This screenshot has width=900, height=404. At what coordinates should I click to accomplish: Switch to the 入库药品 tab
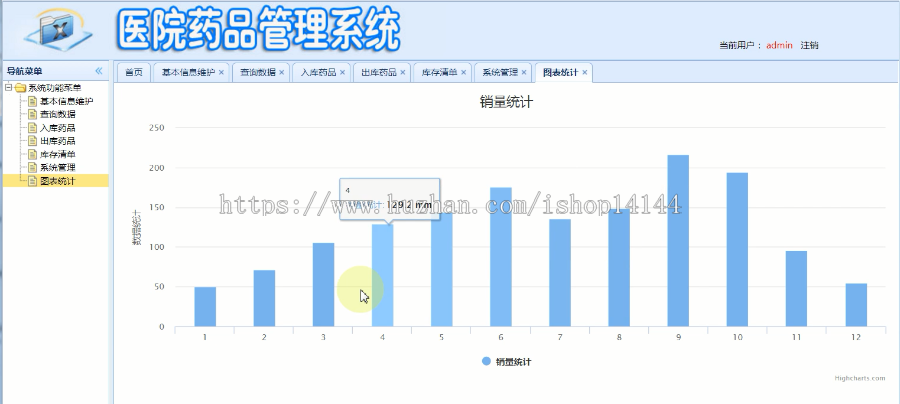click(x=319, y=72)
